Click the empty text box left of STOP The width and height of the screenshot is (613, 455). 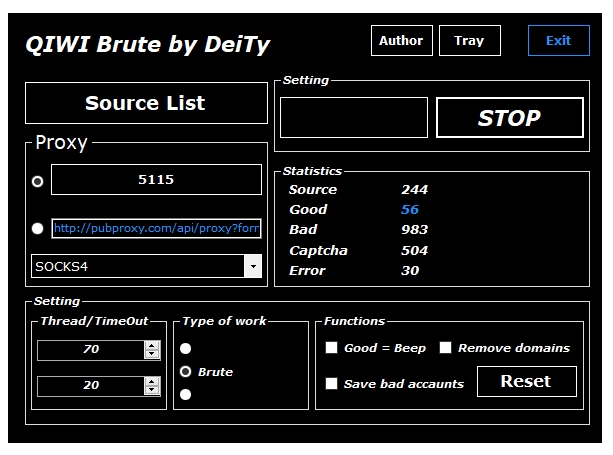pos(353,117)
